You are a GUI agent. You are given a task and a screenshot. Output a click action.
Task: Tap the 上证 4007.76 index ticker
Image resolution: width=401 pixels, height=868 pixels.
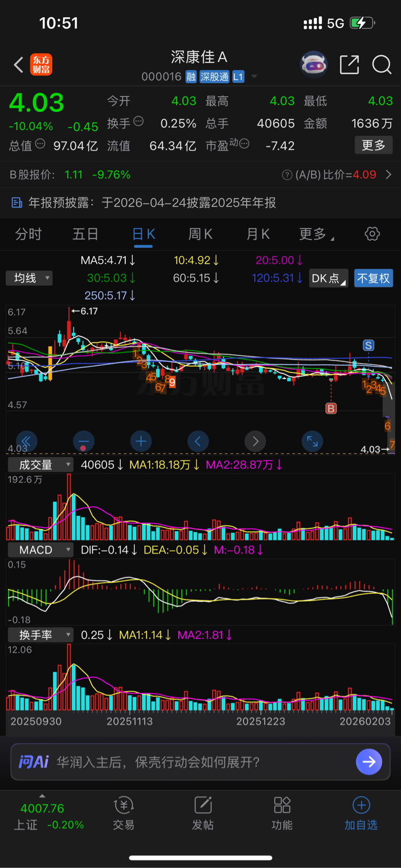click(x=49, y=816)
